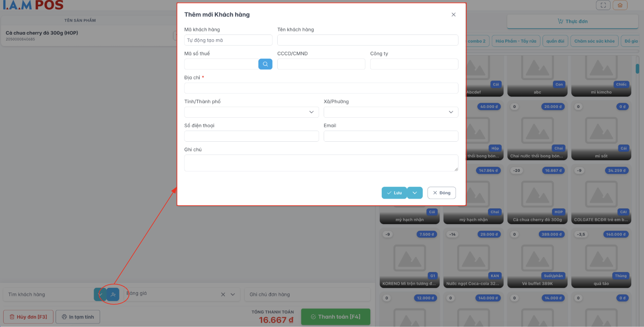Image resolution: width=644 pixels, height=327 pixels.
Task: Click the Tên khách hàng input field
Action: [x=367, y=40]
